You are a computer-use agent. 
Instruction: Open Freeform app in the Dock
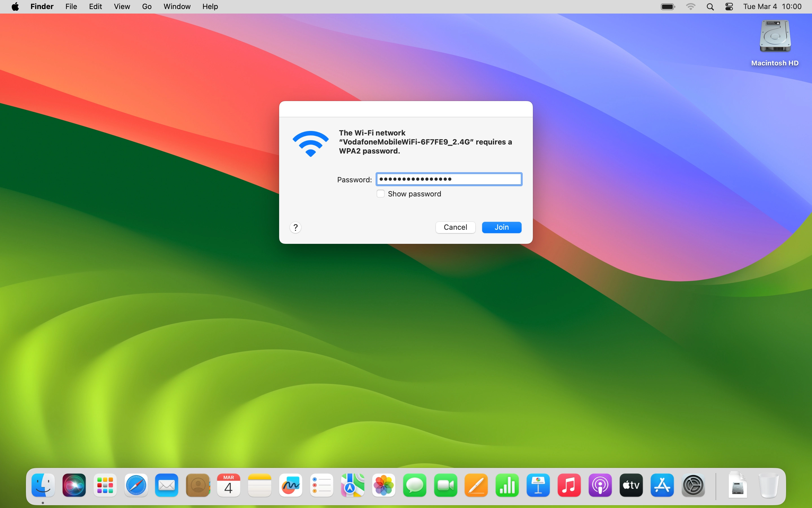(291, 485)
